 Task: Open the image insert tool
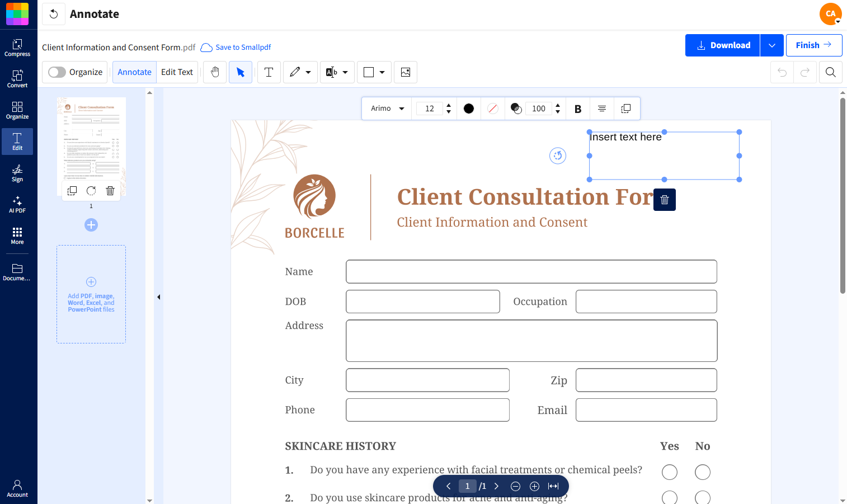point(405,72)
